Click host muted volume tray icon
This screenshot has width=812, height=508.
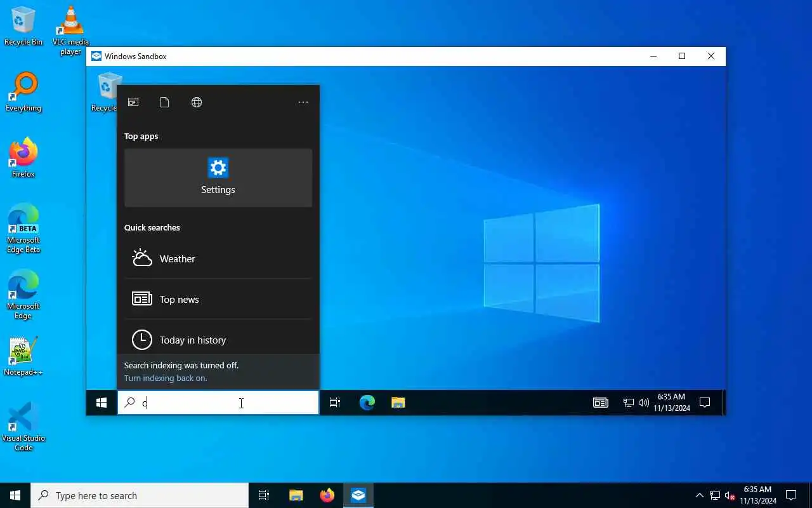click(730, 495)
